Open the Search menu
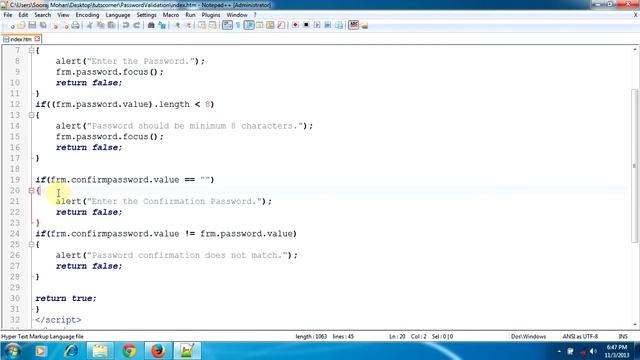This screenshot has height=360, width=640. tap(42, 15)
